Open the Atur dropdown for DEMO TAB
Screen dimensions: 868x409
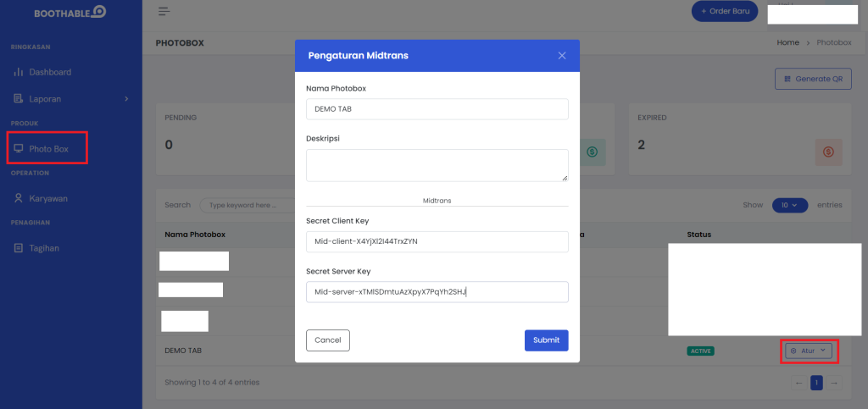click(x=809, y=351)
